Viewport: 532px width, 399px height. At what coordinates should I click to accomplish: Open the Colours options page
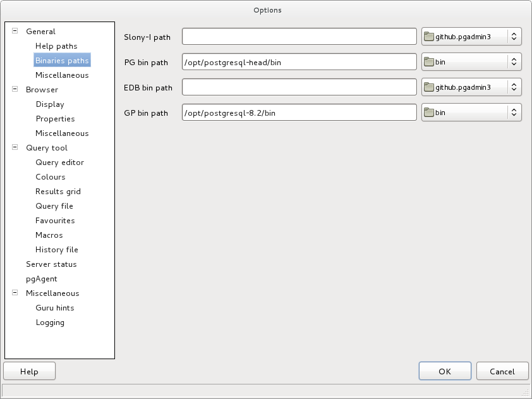click(x=51, y=177)
